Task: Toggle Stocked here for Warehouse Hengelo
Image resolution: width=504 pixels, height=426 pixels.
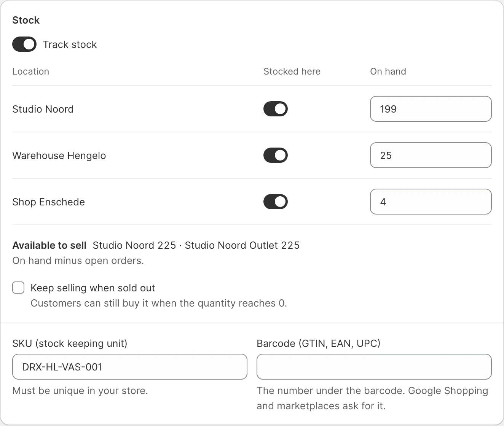Action: coord(276,155)
